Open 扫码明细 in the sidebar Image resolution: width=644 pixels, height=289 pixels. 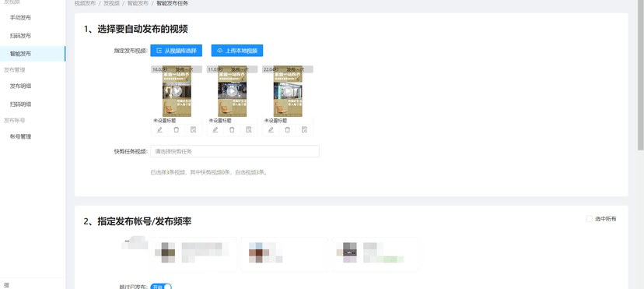[x=21, y=104]
